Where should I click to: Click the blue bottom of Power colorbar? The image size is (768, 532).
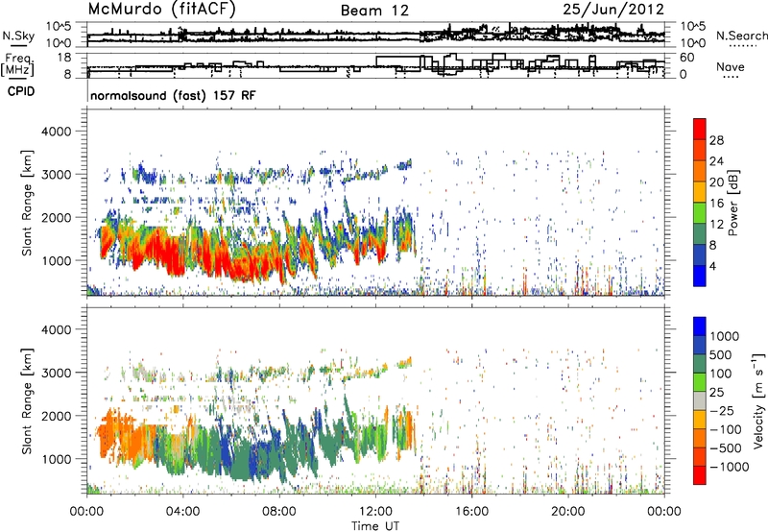coord(700,276)
